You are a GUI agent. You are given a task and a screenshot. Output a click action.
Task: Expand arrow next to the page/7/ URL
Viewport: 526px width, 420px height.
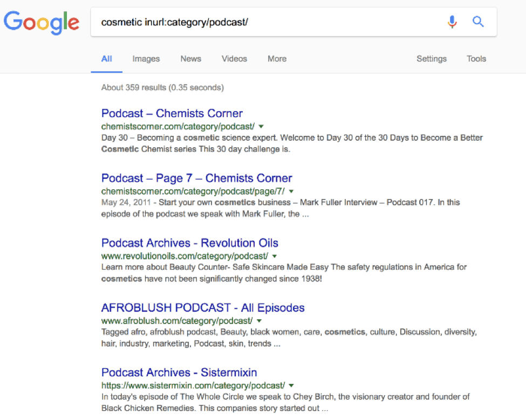291,191
